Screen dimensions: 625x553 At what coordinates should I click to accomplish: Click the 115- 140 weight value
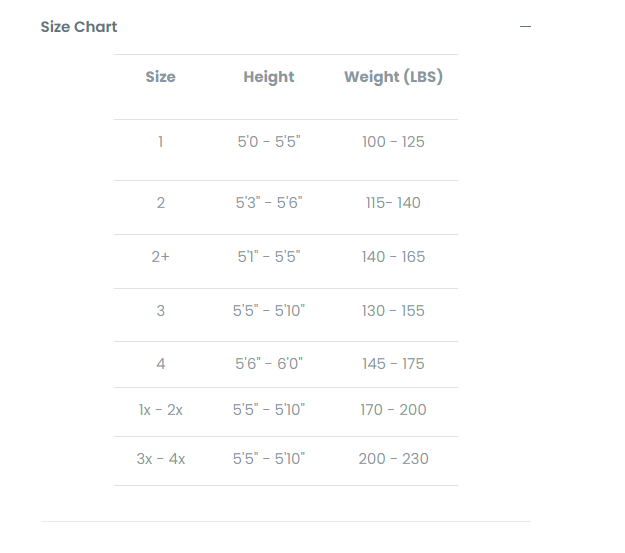(x=393, y=203)
